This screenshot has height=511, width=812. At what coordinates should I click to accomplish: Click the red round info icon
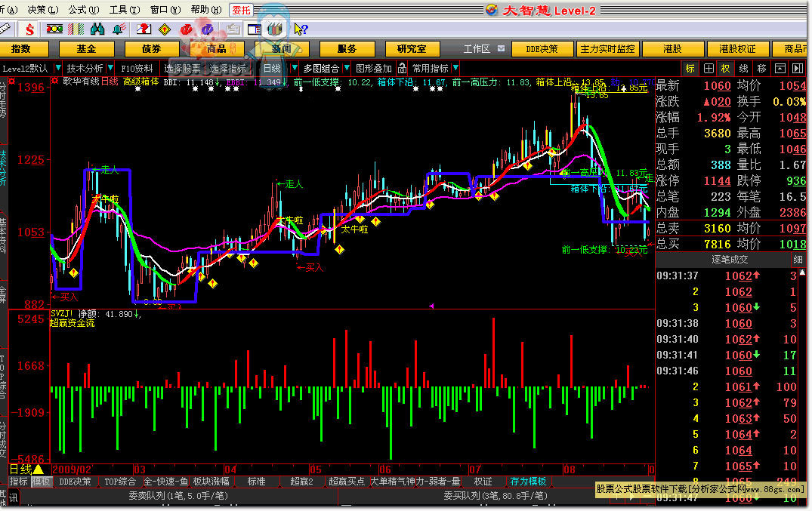(187, 29)
